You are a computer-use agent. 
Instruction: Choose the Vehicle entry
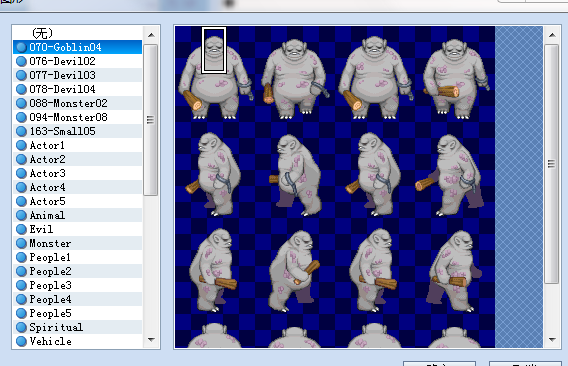(x=78, y=341)
